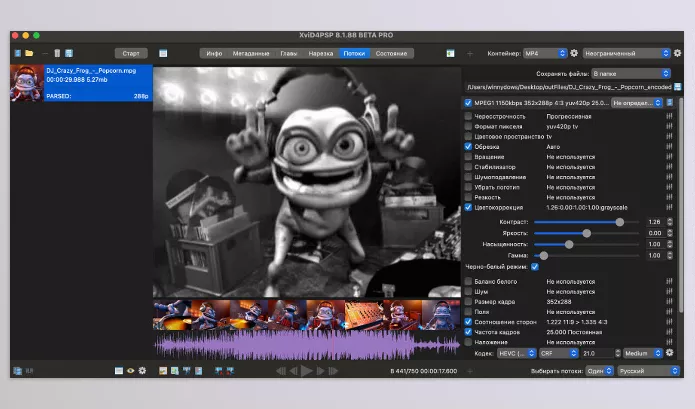The width and height of the screenshot is (695, 409).
Task: Click settings sliders icon beside Обрезка row
Action: (x=669, y=146)
